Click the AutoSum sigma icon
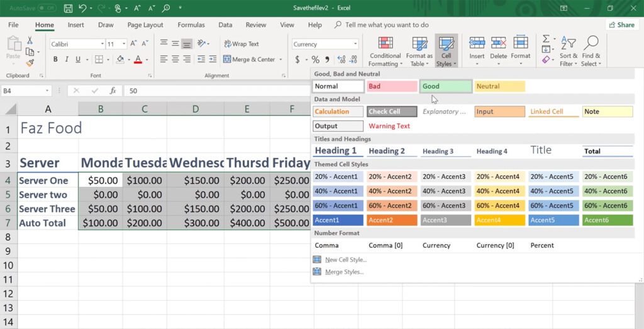The image size is (644, 329). point(546,38)
